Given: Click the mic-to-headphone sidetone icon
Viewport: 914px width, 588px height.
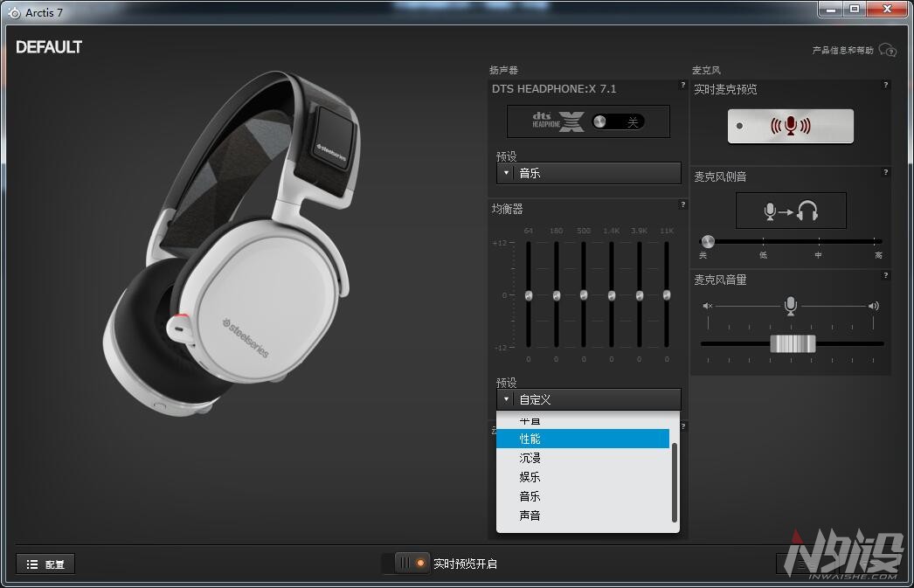Looking at the screenshot, I should click(x=791, y=209).
